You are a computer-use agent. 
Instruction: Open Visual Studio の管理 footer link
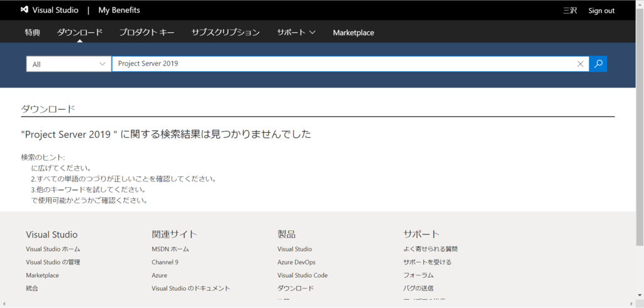(x=53, y=262)
